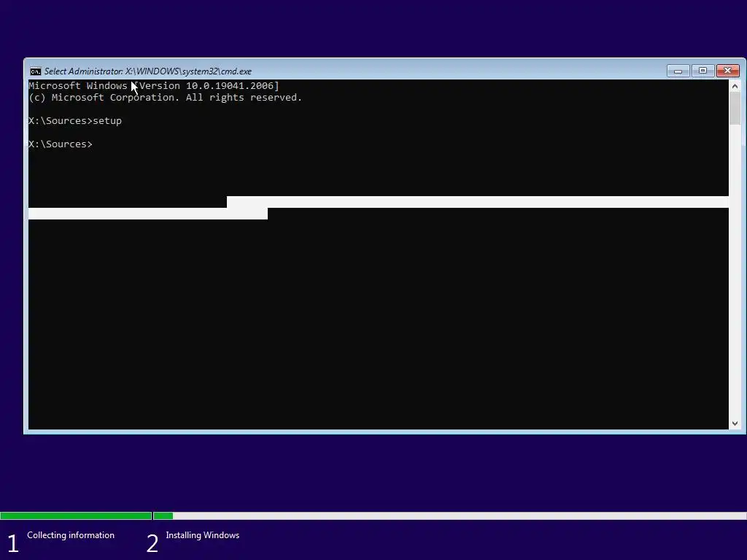
Task: Click the step number 2 indicator
Action: click(152, 543)
